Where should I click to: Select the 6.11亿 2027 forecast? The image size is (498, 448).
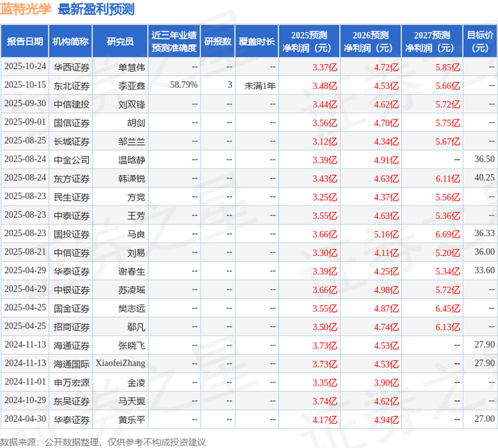click(447, 178)
